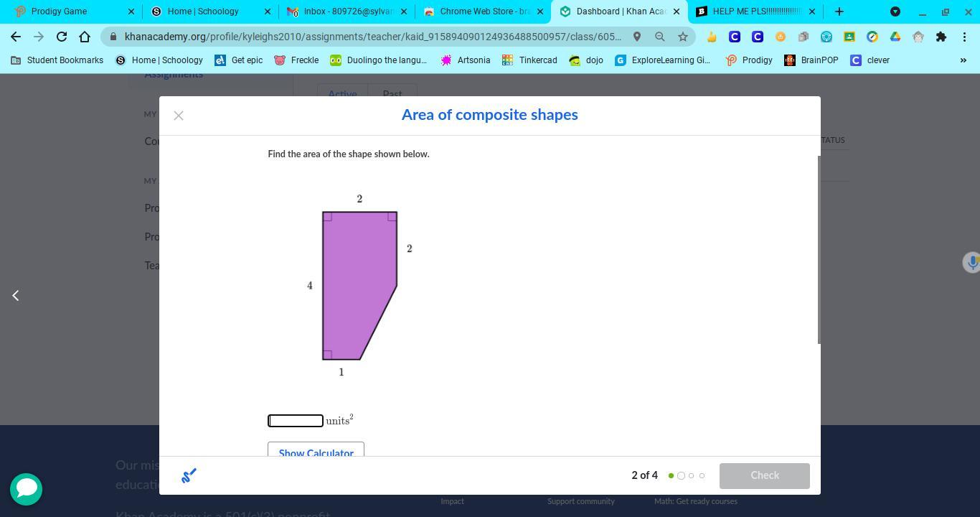
Task: Open the gray monkey extension icon
Action: [918, 37]
